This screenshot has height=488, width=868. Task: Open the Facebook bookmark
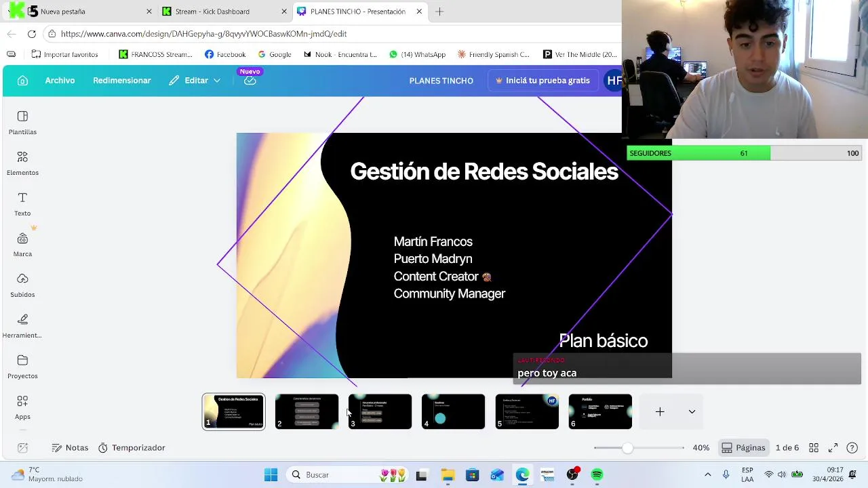(x=225, y=54)
